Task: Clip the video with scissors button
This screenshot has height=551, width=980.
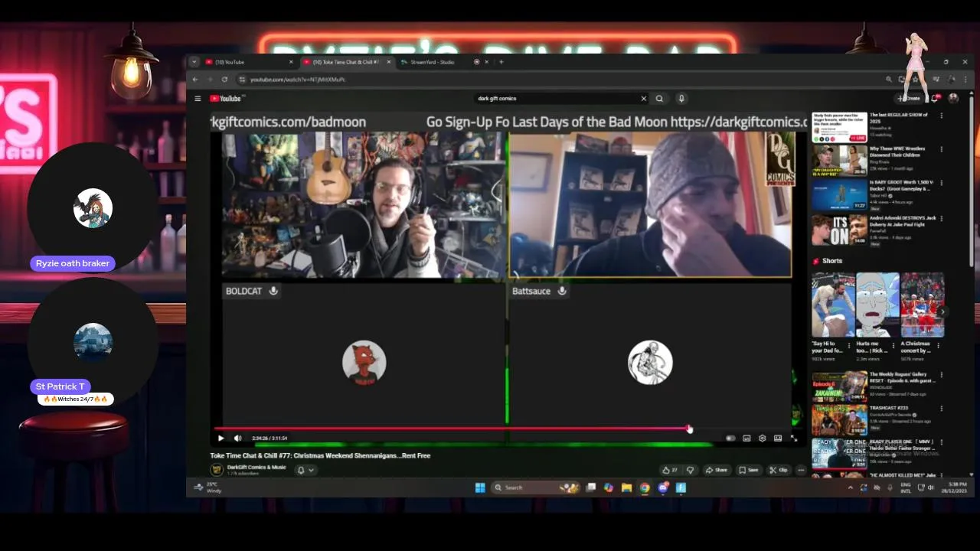Action: (x=779, y=470)
